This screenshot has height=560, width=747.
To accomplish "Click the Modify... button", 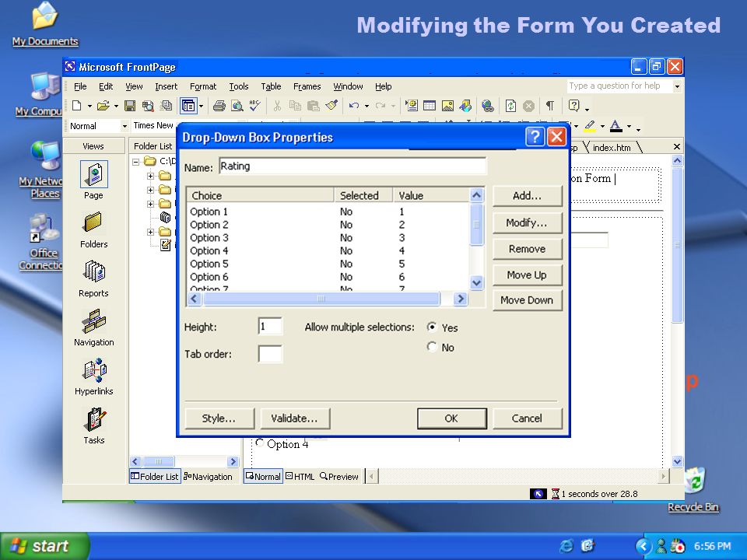I will pos(527,222).
